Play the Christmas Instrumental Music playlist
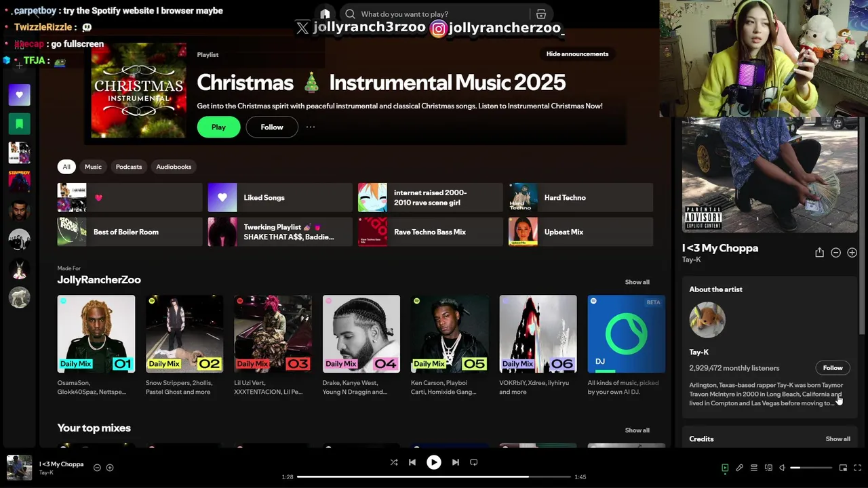 tap(218, 127)
